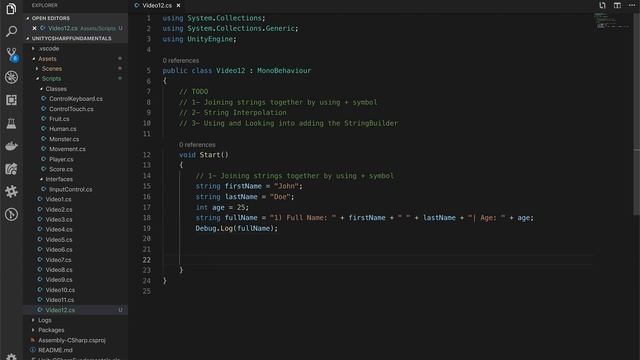Open the activity bar icon below Docker

(11, 169)
